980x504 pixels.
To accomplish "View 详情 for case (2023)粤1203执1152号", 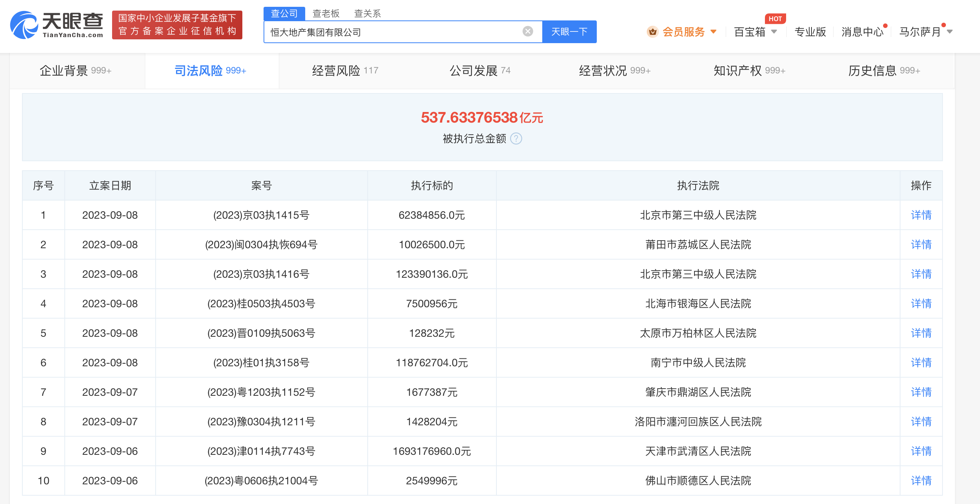I will coord(921,392).
